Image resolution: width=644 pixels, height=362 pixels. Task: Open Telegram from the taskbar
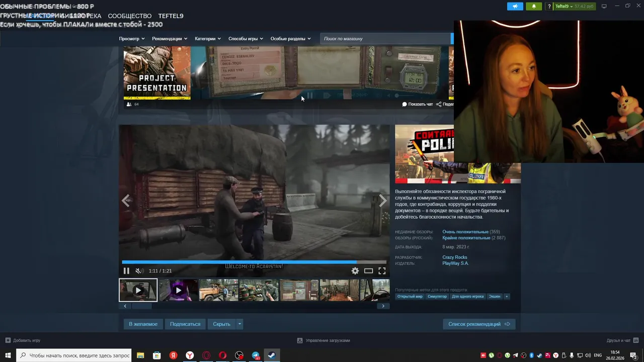point(256,355)
